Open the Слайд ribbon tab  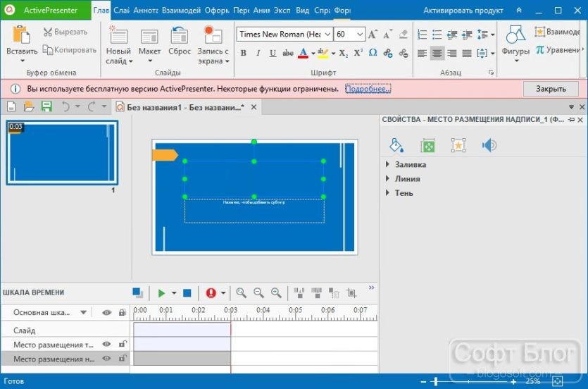122,11
